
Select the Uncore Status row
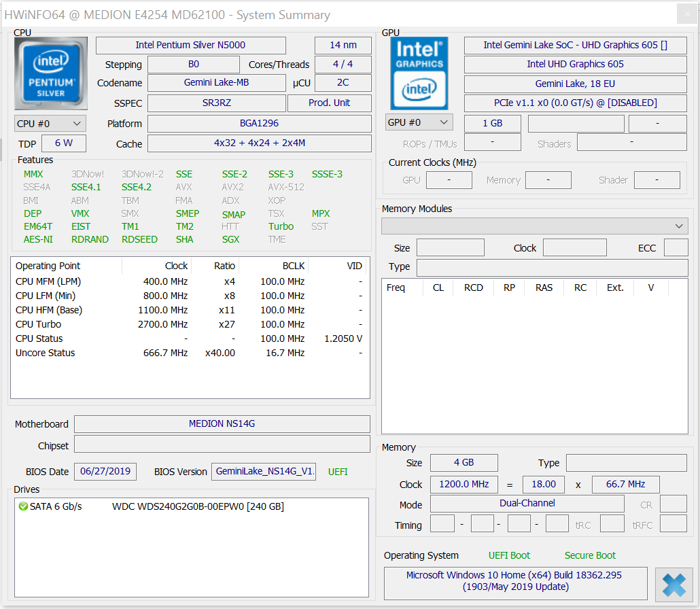pyautogui.click(x=190, y=353)
